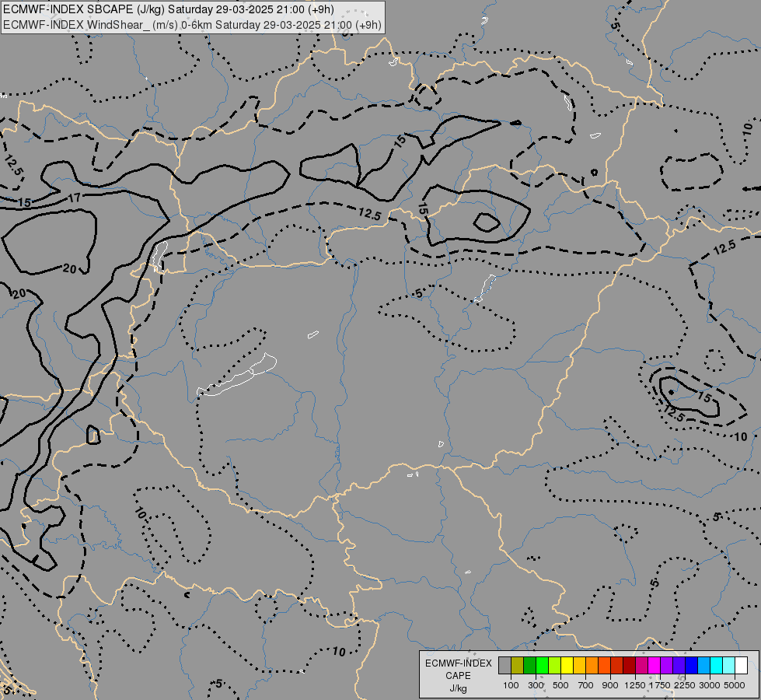761x700 pixels.
Task: Click the legend value 2250
Action: coord(685,685)
